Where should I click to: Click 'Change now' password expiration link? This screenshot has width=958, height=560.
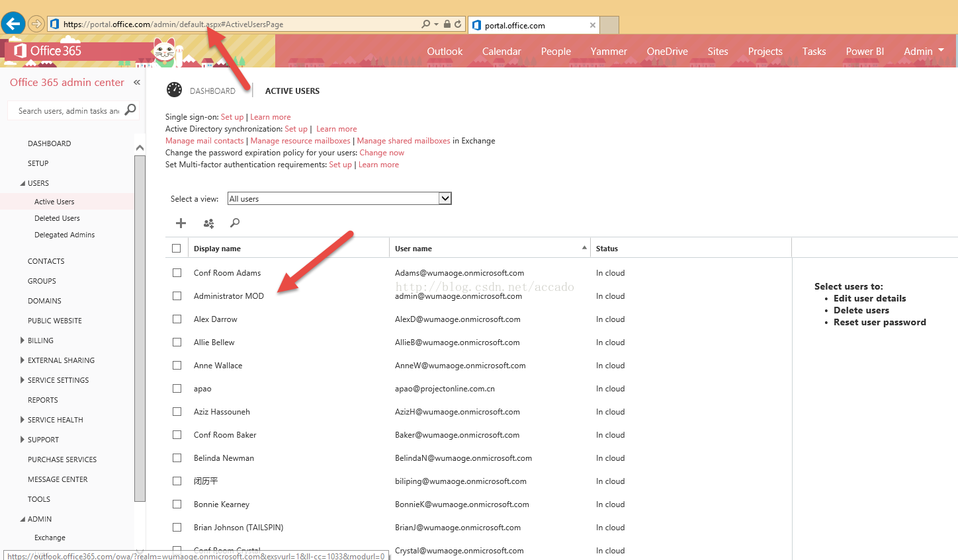[x=382, y=153]
